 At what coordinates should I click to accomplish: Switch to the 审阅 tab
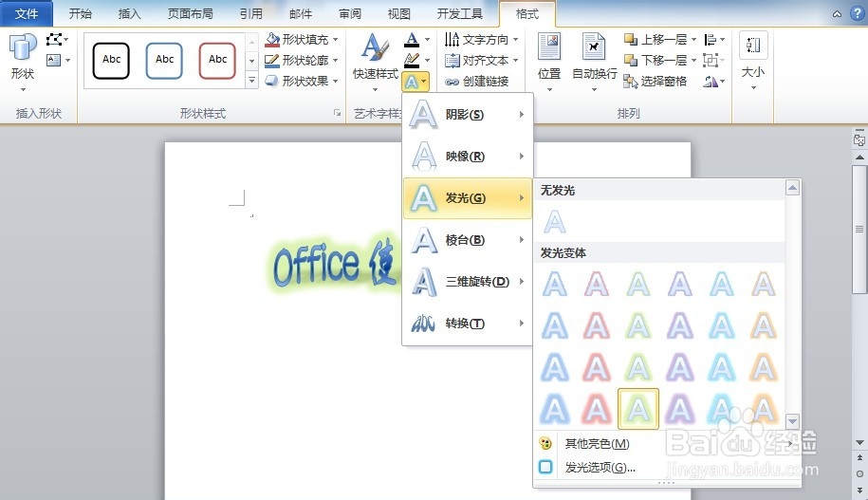[x=350, y=13]
